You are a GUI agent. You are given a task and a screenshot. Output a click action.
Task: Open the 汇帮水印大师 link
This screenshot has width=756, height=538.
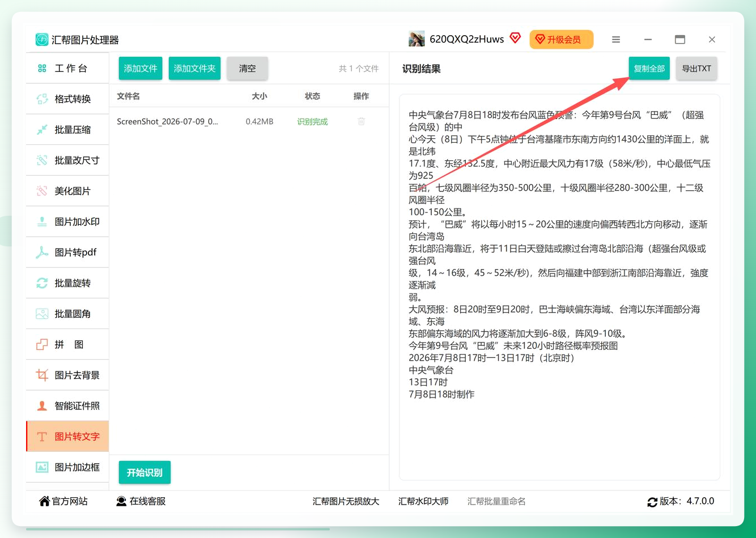tap(423, 501)
